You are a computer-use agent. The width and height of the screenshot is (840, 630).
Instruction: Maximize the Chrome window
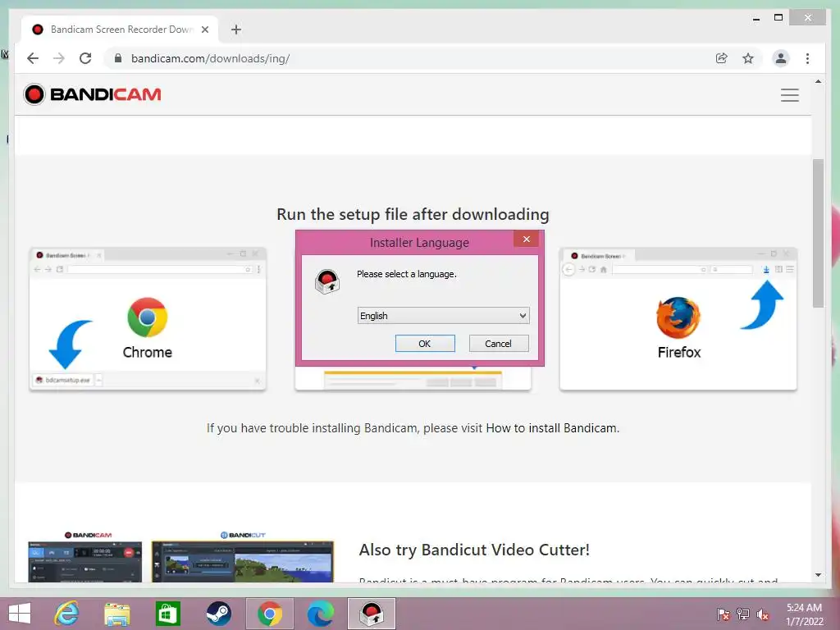(778, 18)
